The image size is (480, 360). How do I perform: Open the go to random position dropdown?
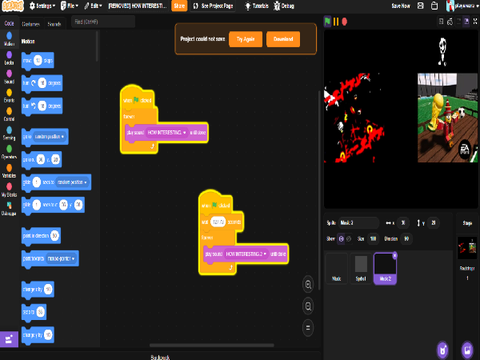pos(49,137)
